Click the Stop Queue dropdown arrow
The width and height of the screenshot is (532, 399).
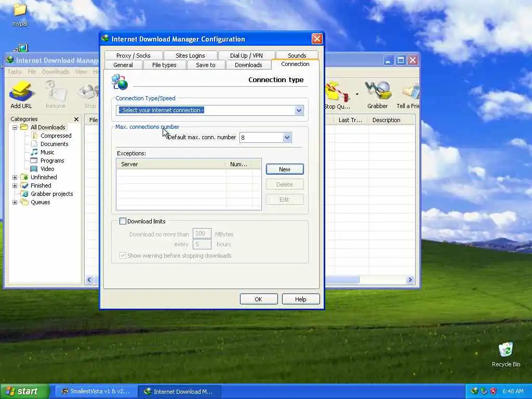tap(357, 94)
